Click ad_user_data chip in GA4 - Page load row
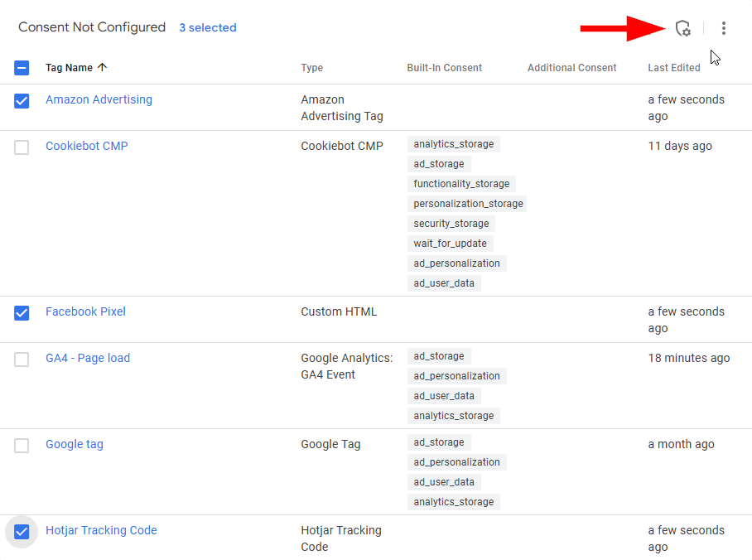The height and width of the screenshot is (560, 752). point(444,396)
